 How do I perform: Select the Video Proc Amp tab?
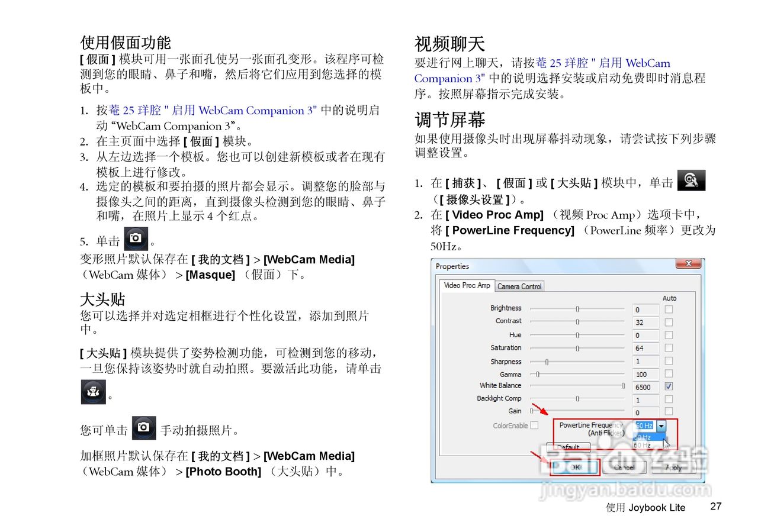pyautogui.click(x=467, y=286)
